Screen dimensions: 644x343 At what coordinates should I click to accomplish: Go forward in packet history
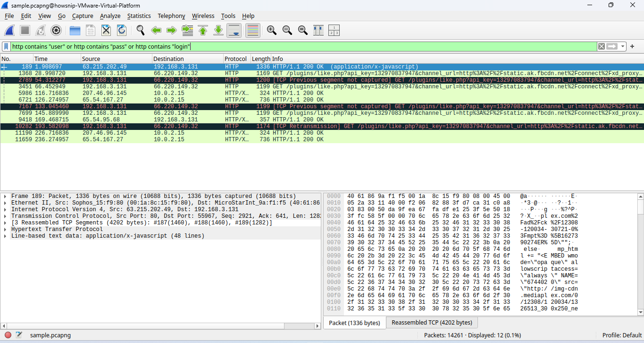point(172,30)
